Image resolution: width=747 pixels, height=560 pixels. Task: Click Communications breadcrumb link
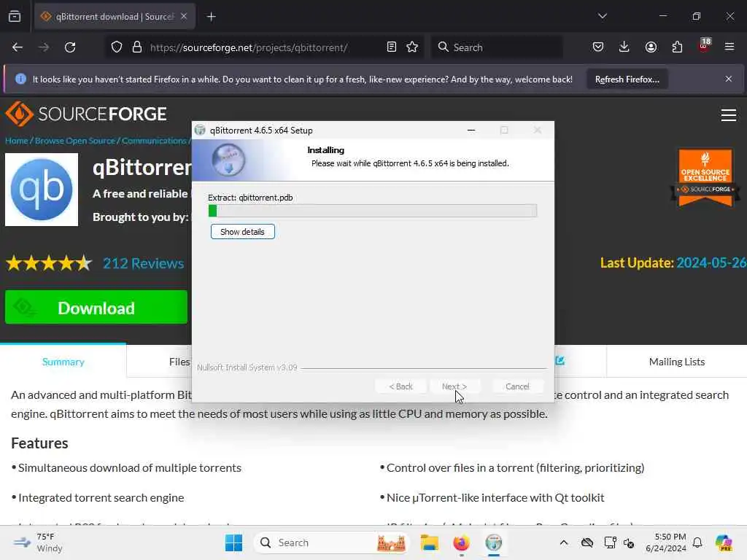(154, 141)
